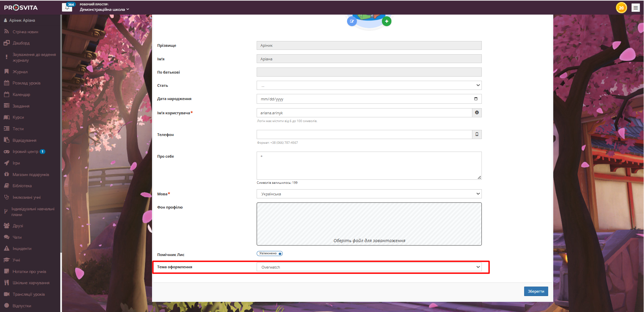The image size is (644, 312).
Task: Go to Розклад уроків in sidebar
Action: [26, 83]
